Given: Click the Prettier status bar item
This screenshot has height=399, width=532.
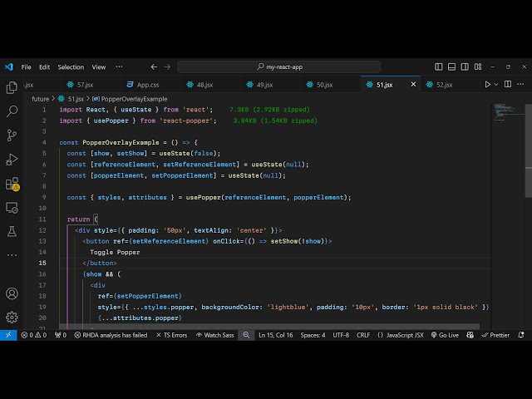Looking at the screenshot, I should click(x=495, y=335).
